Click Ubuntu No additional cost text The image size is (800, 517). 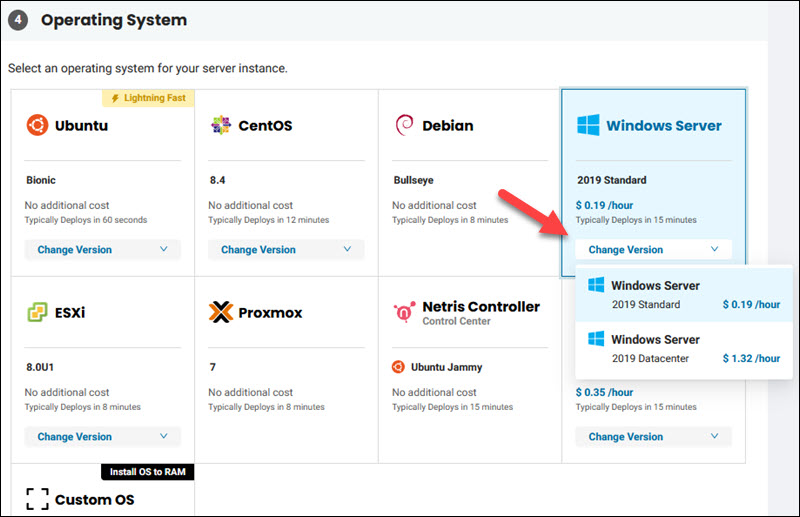click(67, 205)
